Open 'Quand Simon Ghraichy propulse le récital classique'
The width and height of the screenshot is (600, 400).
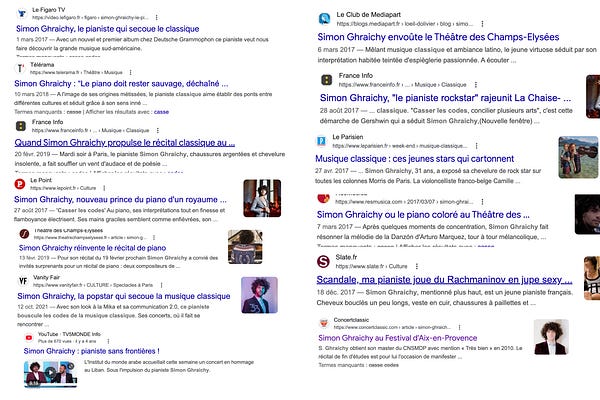(125, 143)
